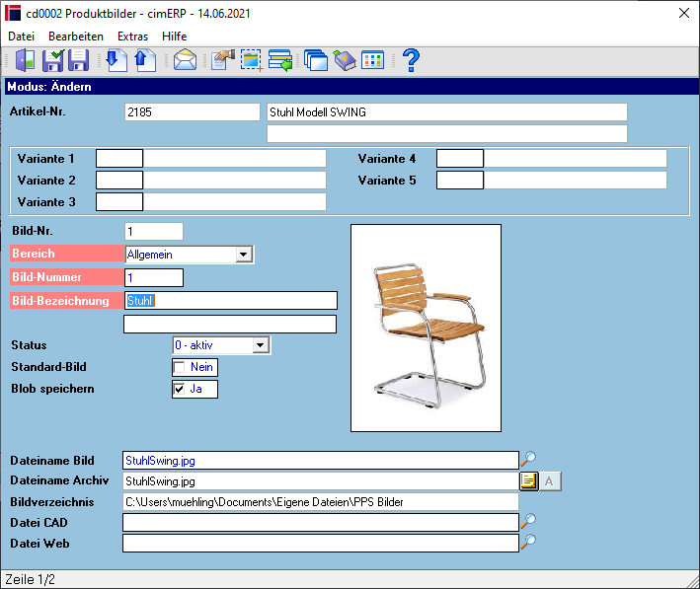Viewport: 700px width, 589px height.
Task: Click the magnifier beside Datei Web
Action: tap(528, 541)
